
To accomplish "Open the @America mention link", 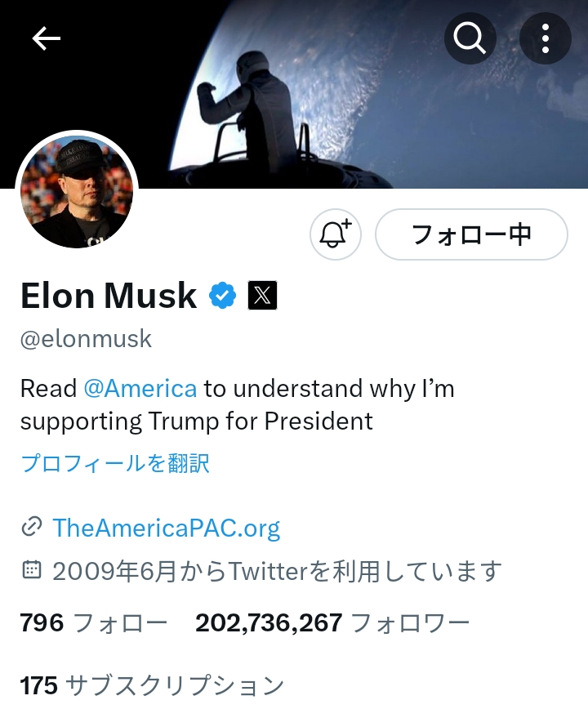I will tap(140, 388).
